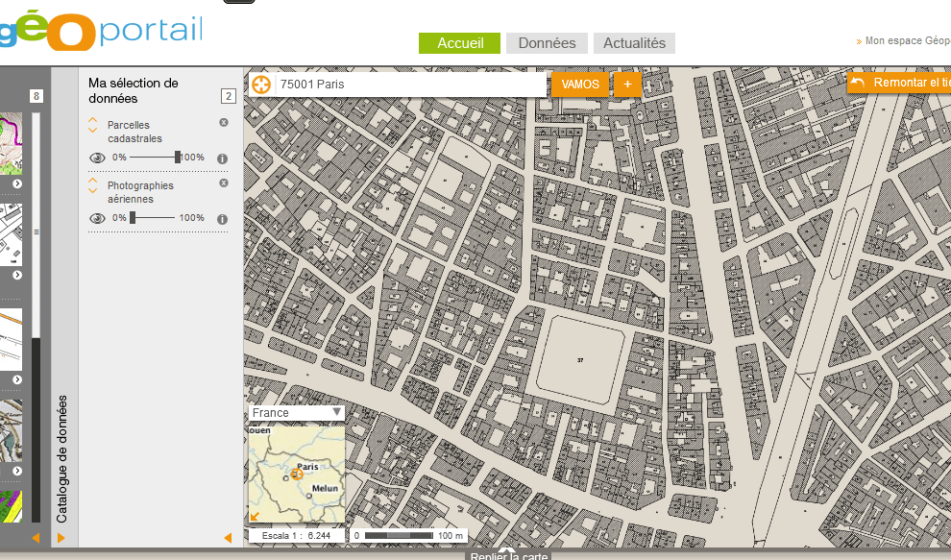The width and height of the screenshot is (951, 560).
Task: Open info for Parcelles cadastrales layer
Action: click(x=223, y=158)
